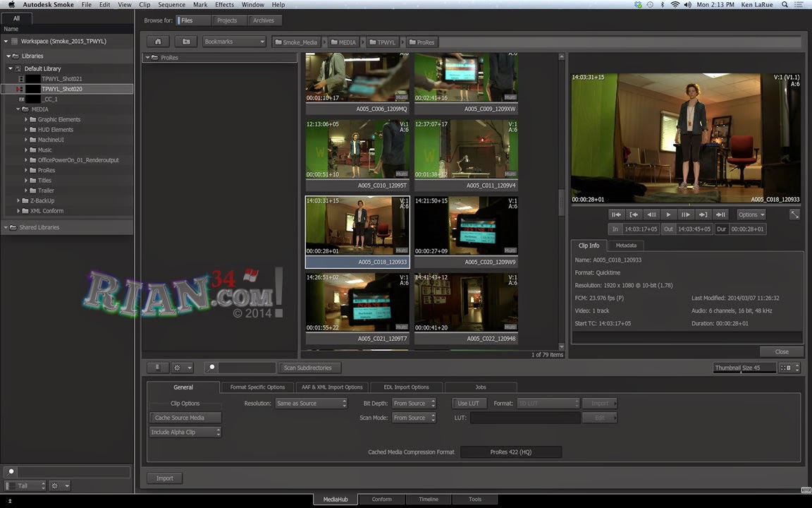Open the Tall view size dropdown
This screenshot has width=812, height=508.
coord(26,485)
